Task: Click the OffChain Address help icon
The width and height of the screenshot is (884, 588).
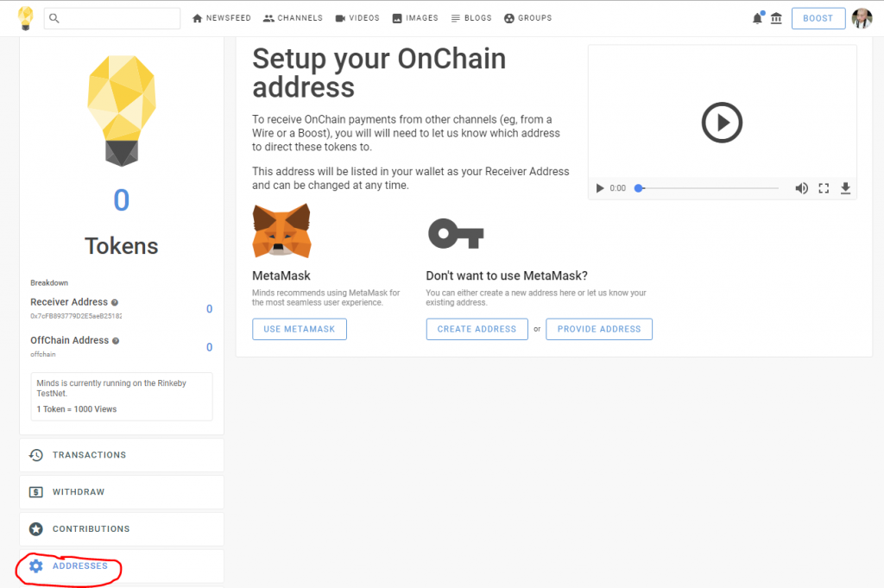Action: [x=116, y=341]
